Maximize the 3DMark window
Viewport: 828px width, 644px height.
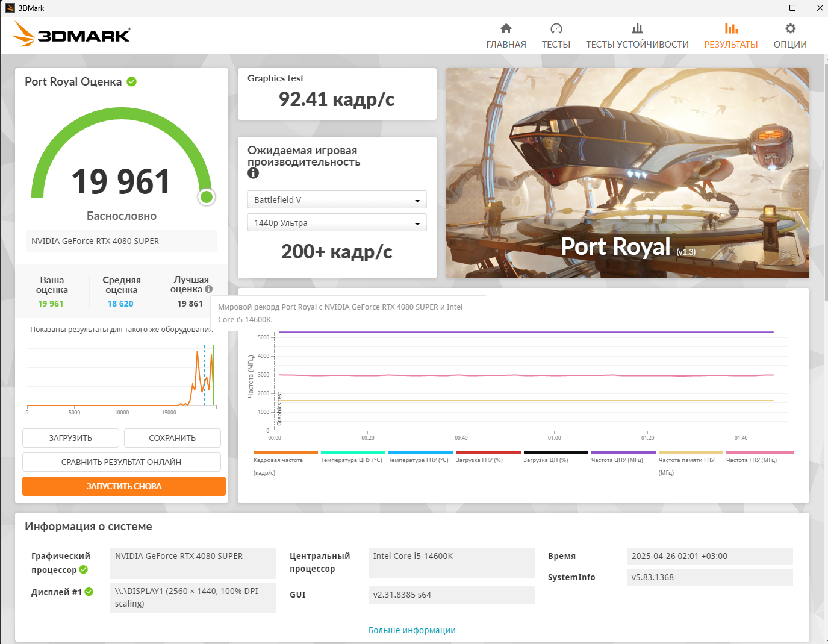[x=792, y=8]
